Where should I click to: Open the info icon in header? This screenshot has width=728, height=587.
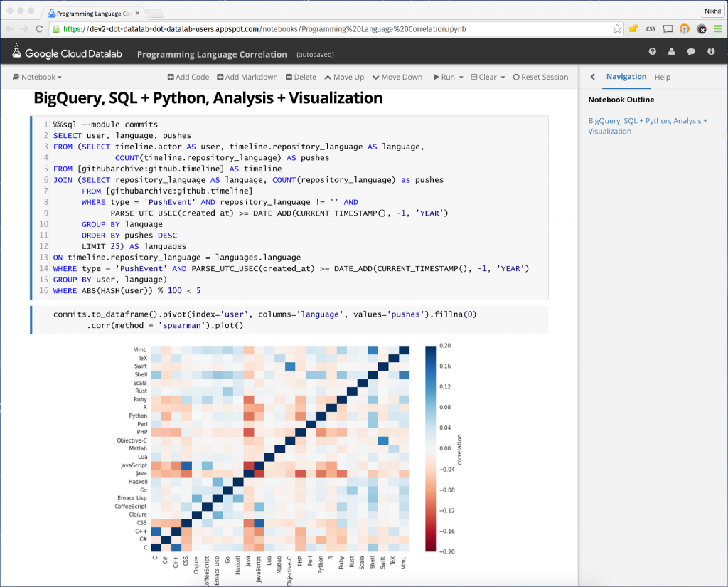(x=711, y=52)
